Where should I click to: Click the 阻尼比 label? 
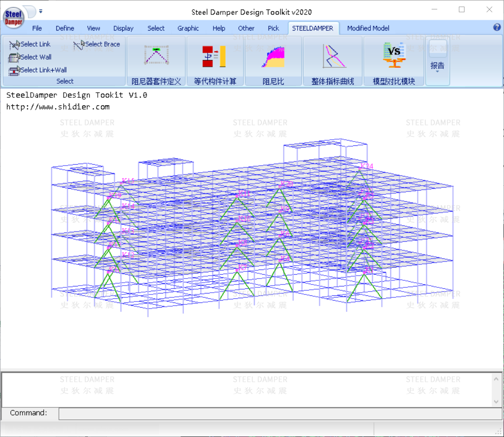[x=273, y=81]
